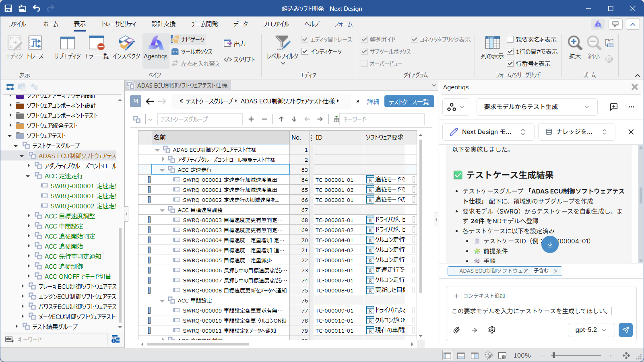Uncheck the 行番号を表示 option
644x362 pixels.
510,64
